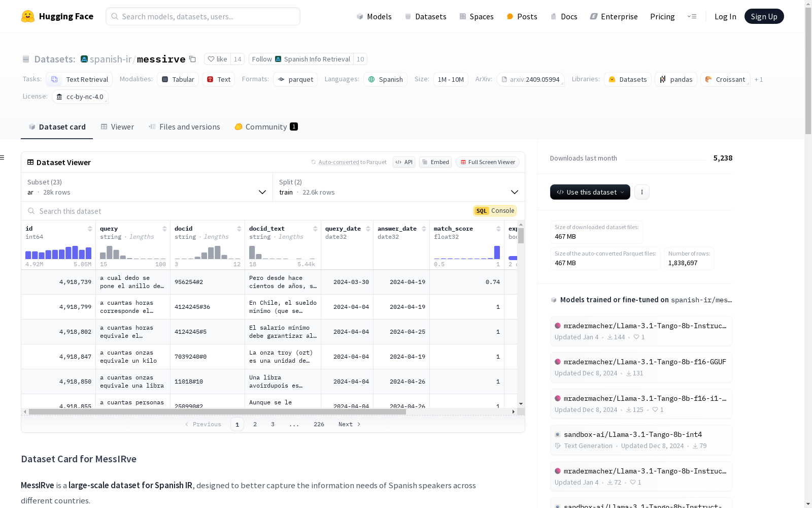Click the Hugging Face logo icon
Image resolution: width=812 pixels, height=508 pixels.
tap(28, 16)
